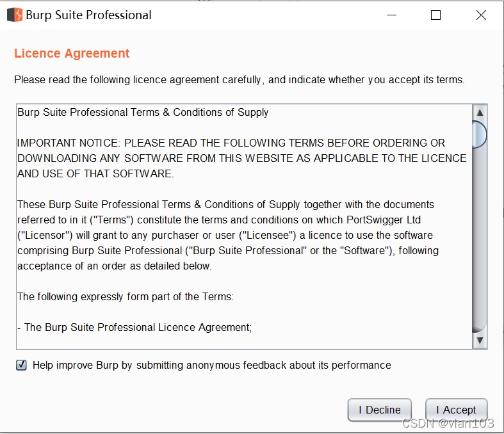Click the I Decline button

click(380, 410)
